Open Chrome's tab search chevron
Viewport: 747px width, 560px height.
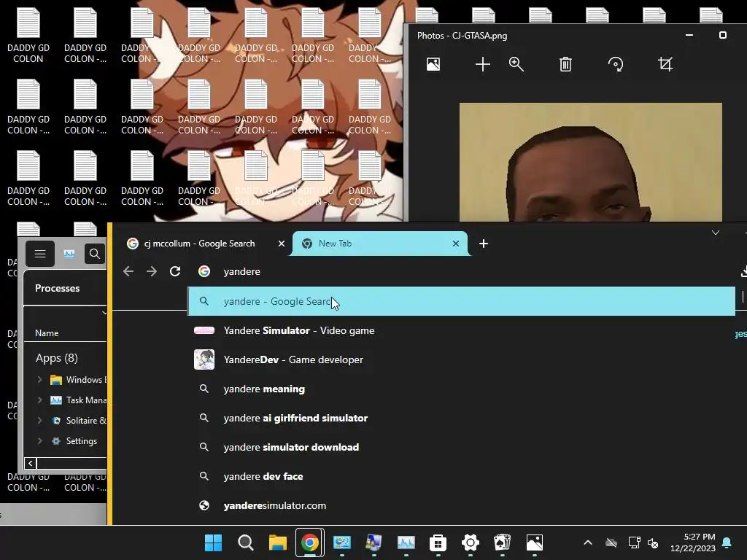pos(716,233)
